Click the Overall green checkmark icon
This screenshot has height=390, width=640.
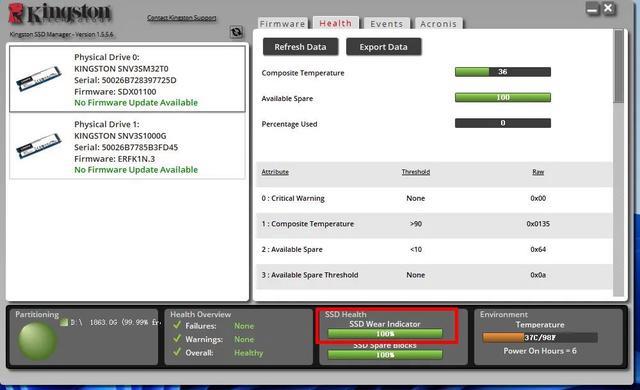tap(177, 352)
